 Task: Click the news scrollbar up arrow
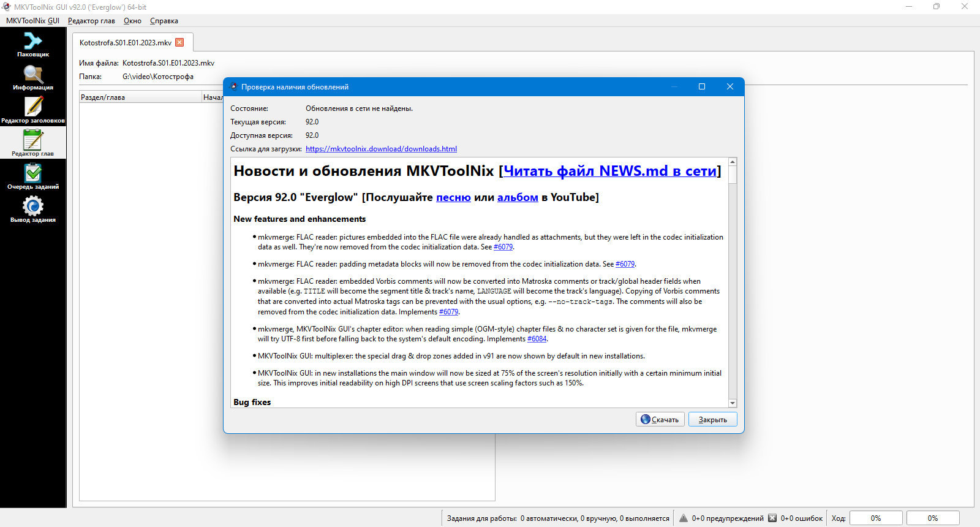click(x=733, y=162)
